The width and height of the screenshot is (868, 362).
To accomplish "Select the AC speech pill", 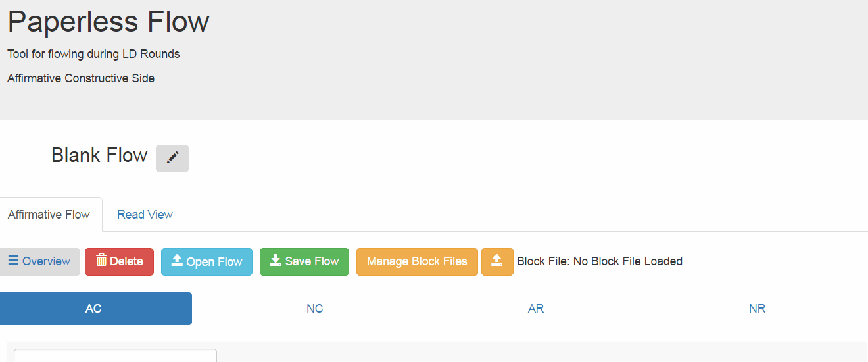I will point(93,309).
